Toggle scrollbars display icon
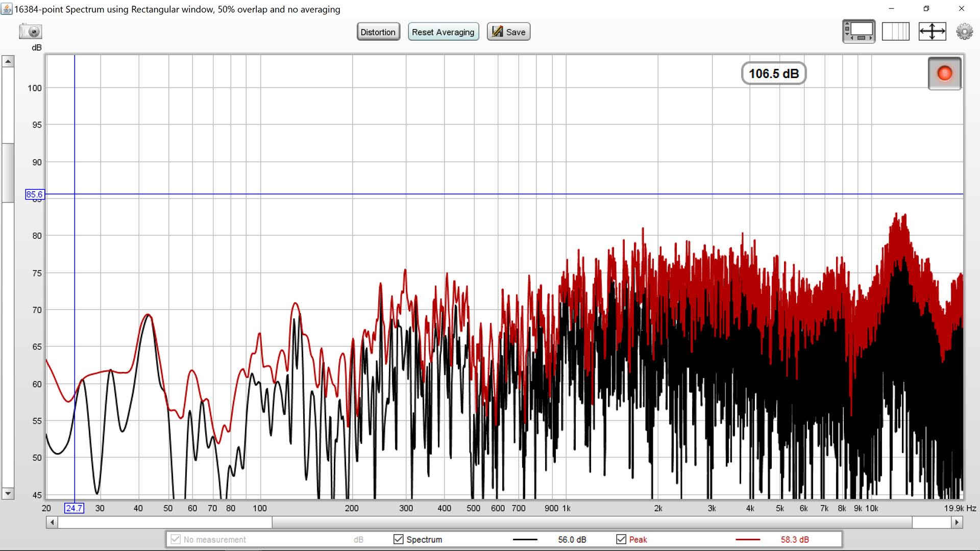This screenshot has width=980, height=551. pos(859,32)
